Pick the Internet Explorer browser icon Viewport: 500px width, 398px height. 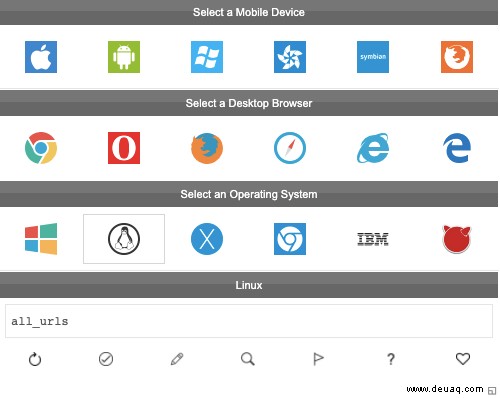click(373, 148)
